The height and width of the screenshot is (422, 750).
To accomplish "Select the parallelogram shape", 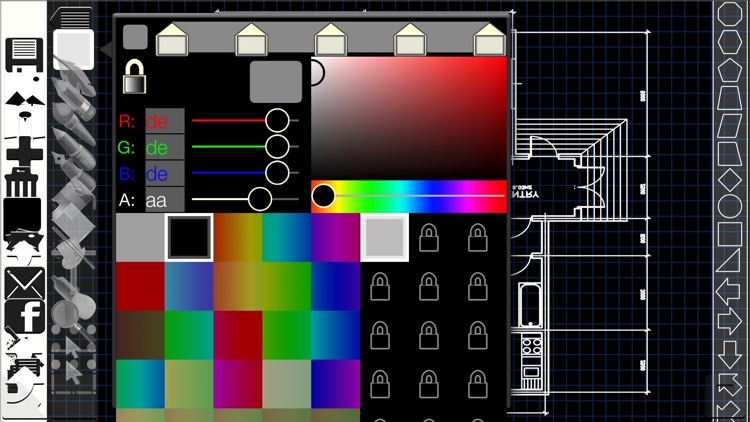I will 729,125.
